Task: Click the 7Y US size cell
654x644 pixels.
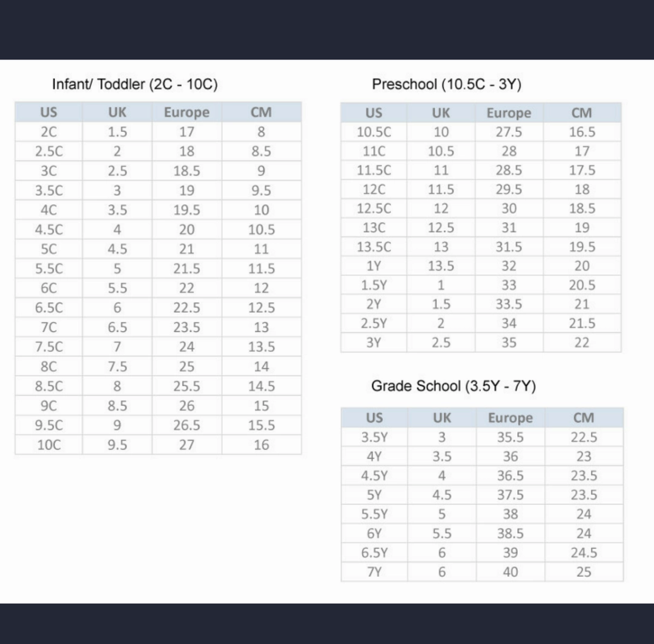Action: [374, 572]
